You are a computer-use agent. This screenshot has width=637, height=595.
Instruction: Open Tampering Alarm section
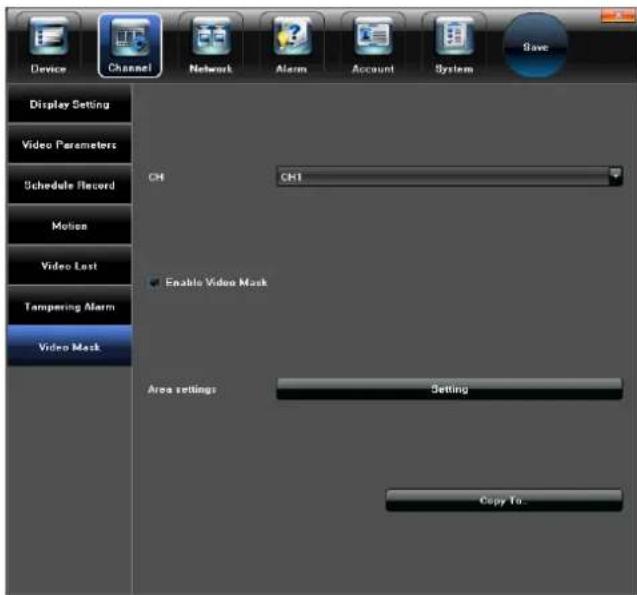tap(69, 306)
